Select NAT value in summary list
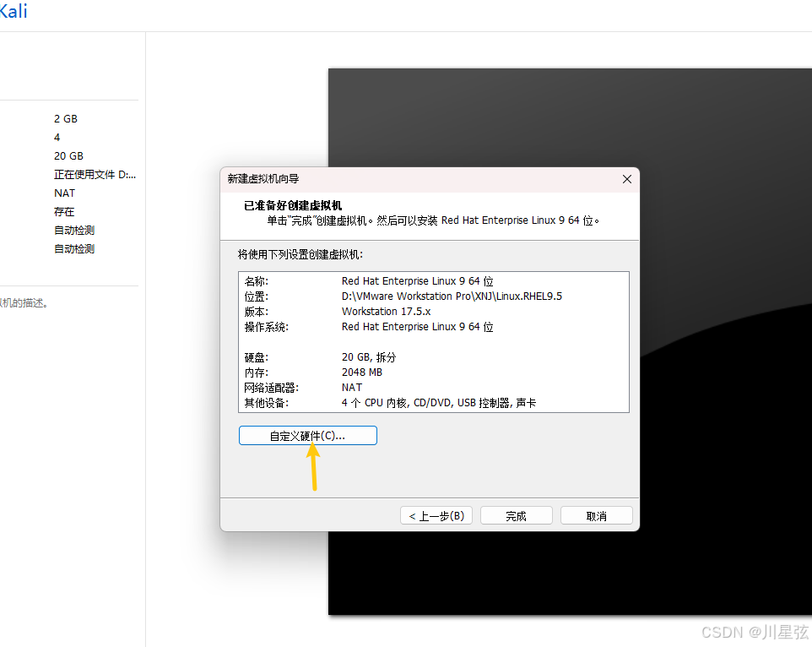Viewport: 812px width, 647px height. point(352,388)
